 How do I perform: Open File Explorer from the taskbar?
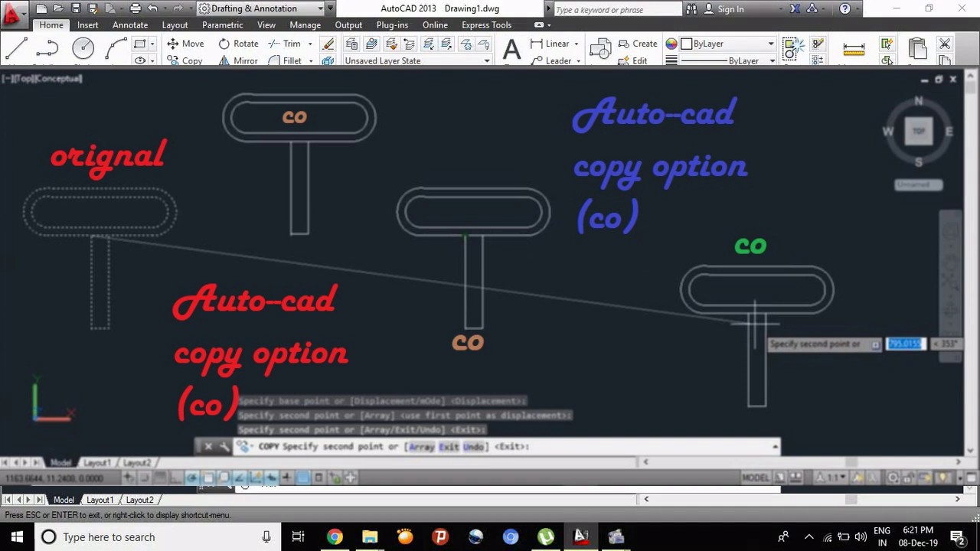point(370,537)
